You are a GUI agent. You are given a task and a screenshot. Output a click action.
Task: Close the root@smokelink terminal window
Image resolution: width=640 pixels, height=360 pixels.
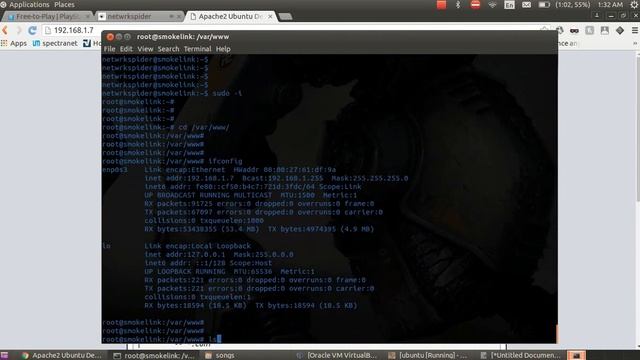point(110,37)
